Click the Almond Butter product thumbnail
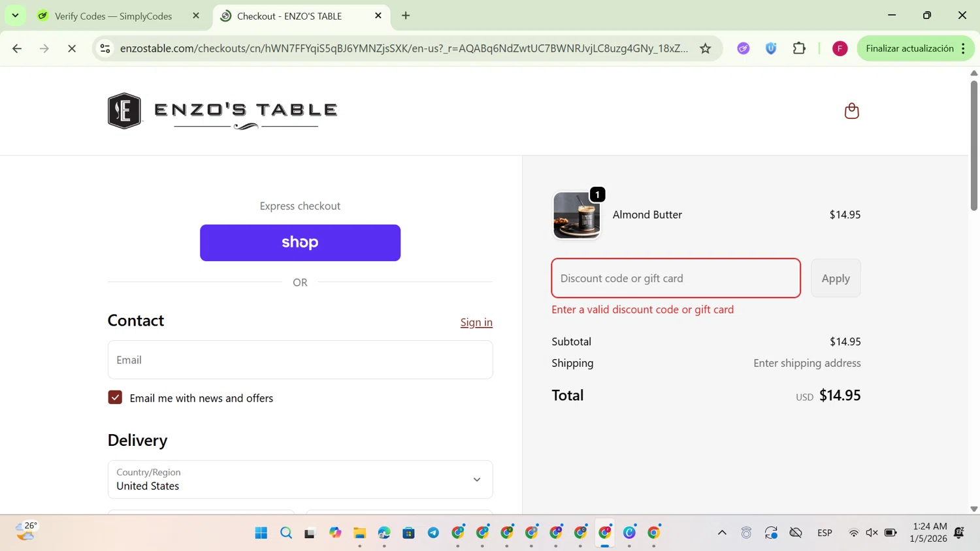 point(577,215)
